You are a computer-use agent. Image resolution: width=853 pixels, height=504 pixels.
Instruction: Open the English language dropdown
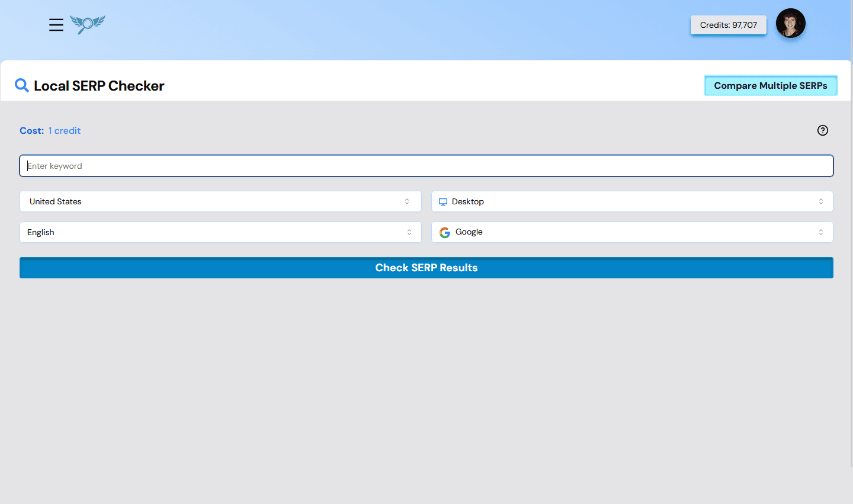pyautogui.click(x=220, y=232)
